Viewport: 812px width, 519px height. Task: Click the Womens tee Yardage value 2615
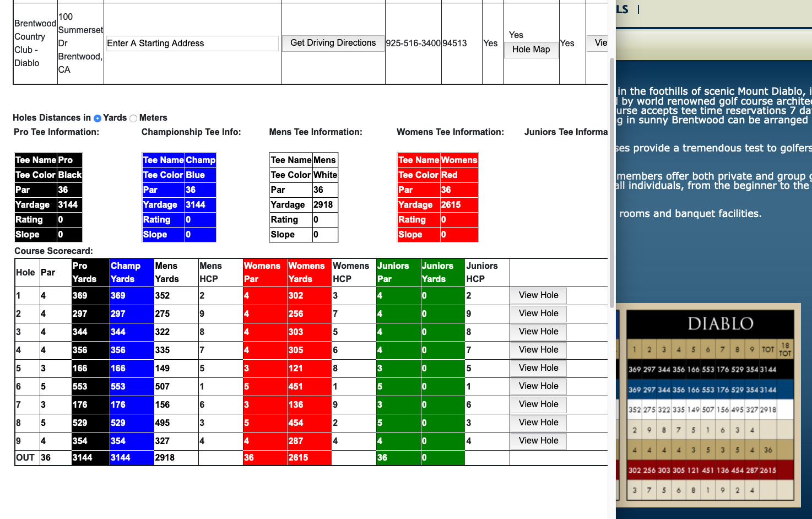point(459,205)
